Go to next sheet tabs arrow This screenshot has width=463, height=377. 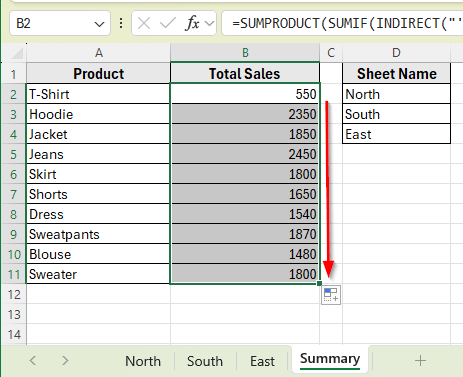(x=65, y=360)
